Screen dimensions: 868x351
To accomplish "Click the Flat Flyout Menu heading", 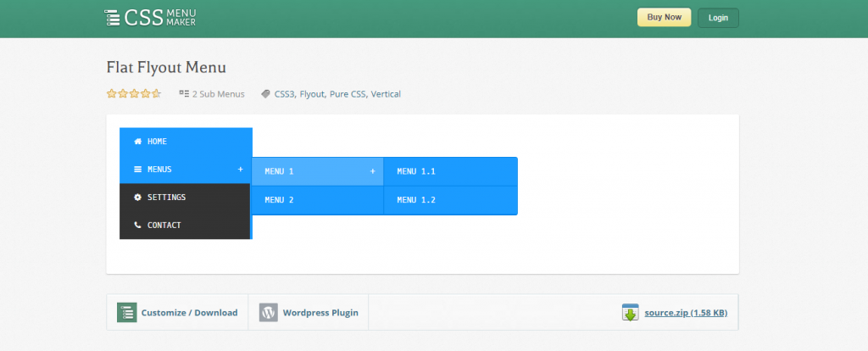I will pos(166,68).
